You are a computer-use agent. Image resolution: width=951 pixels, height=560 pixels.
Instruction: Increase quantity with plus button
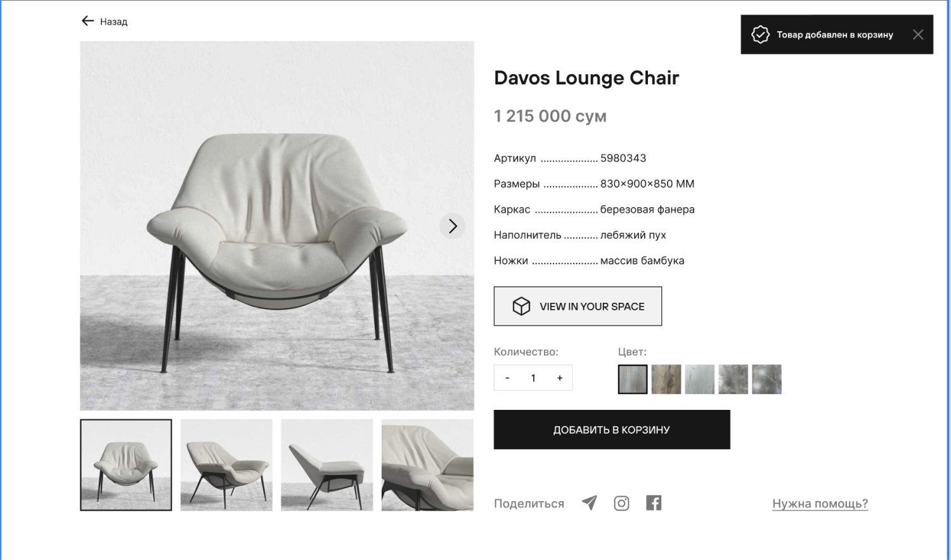tap(560, 378)
